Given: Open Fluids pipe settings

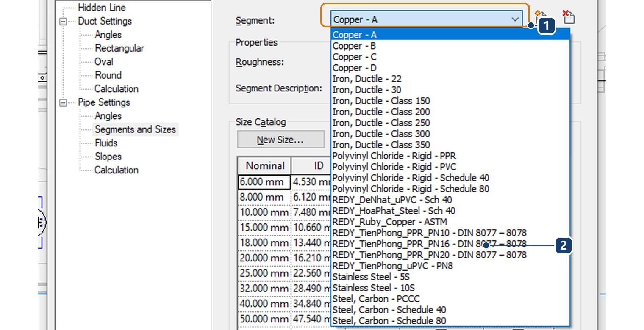Looking at the screenshot, I should pyautogui.click(x=106, y=143).
